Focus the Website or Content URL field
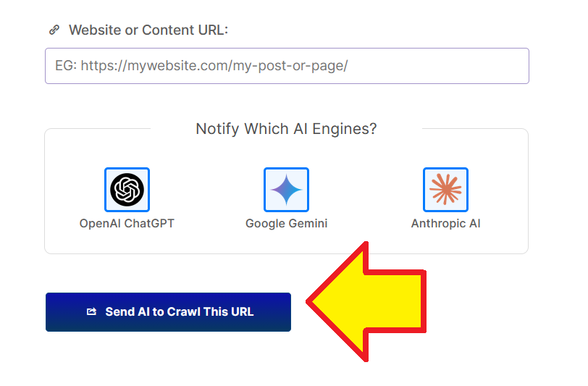The image size is (588, 386). [287, 66]
